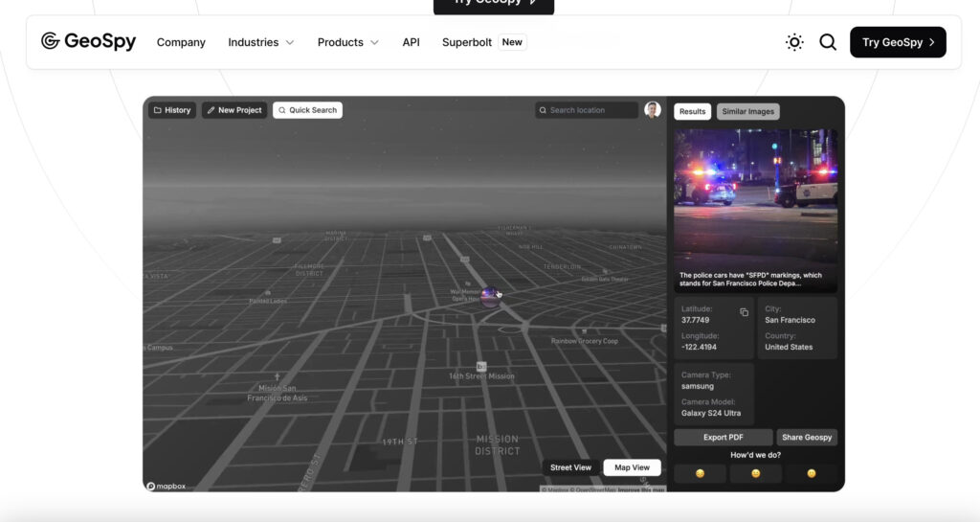Screen dimensions: 980x522
Task: Switch to the Similar Images tab
Action: pos(748,111)
